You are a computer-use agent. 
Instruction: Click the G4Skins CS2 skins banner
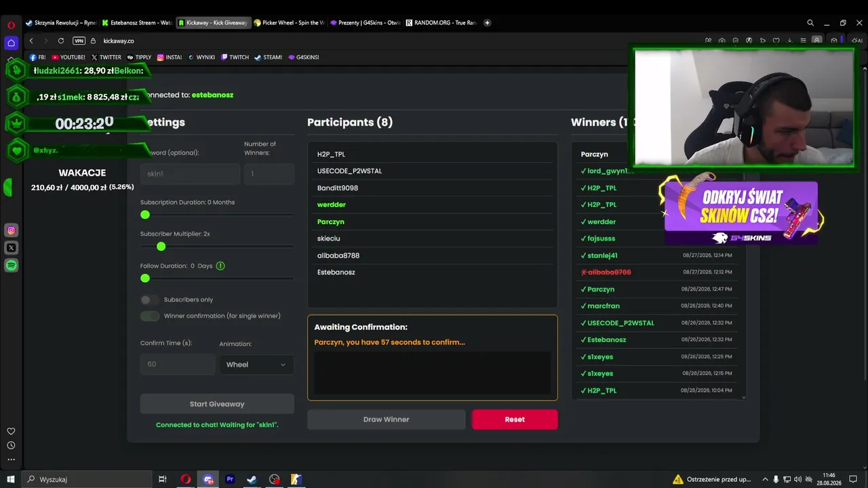(x=741, y=212)
